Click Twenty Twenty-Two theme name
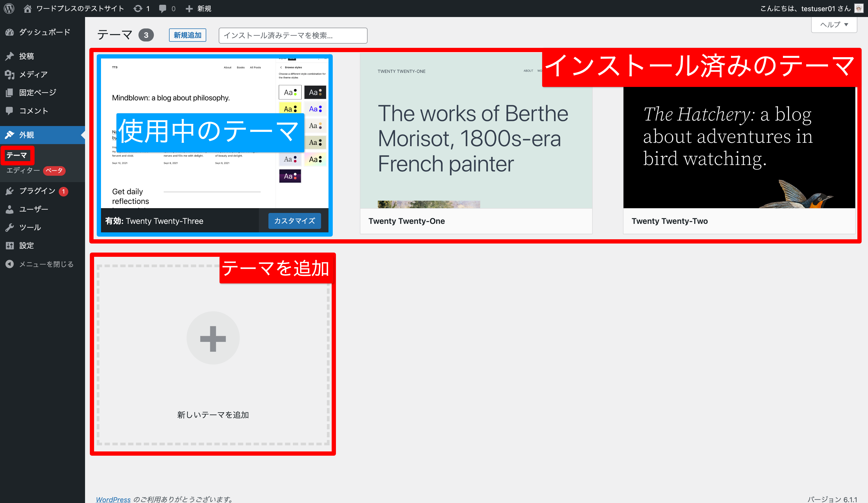Image resolution: width=868 pixels, height=503 pixels. click(x=669, y=221)
